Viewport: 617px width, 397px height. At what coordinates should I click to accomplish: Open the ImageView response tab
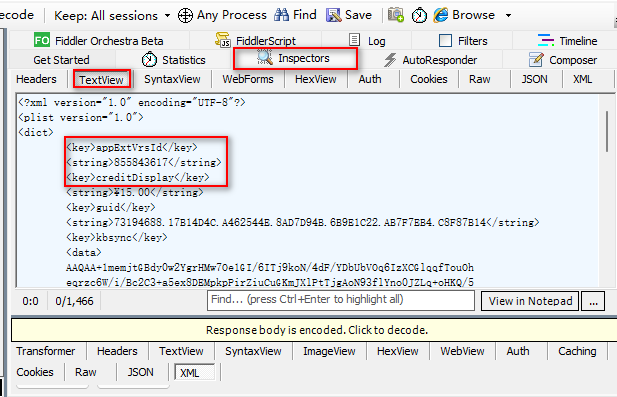click(329, 351)
